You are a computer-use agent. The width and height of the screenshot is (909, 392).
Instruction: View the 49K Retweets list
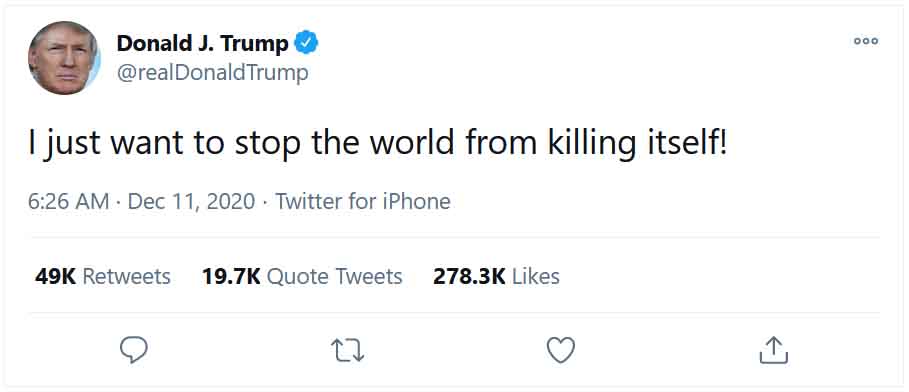click(103, 277)
